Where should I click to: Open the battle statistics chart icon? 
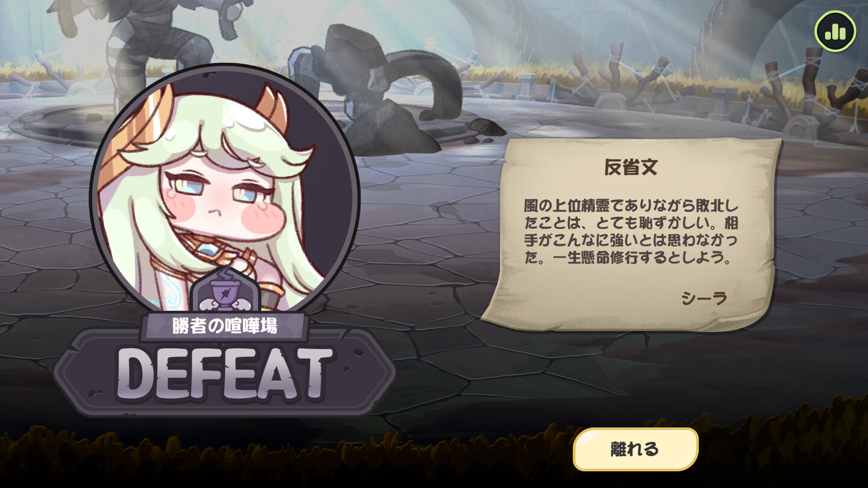(x=835, y=31)
